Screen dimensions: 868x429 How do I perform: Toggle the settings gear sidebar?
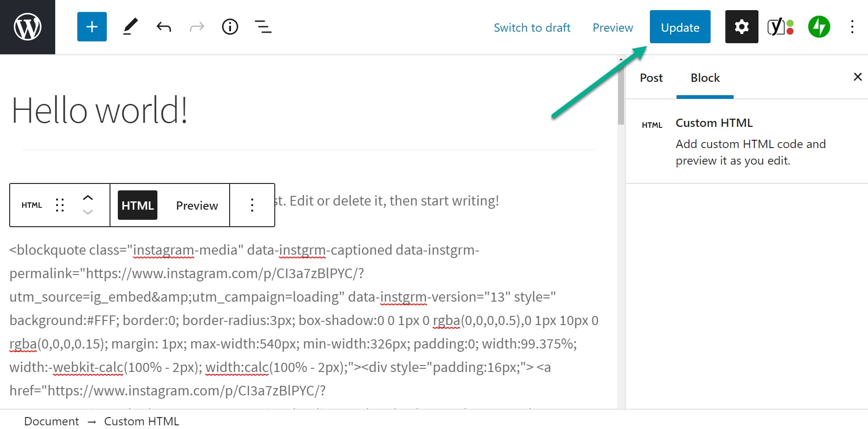(741, 27)
